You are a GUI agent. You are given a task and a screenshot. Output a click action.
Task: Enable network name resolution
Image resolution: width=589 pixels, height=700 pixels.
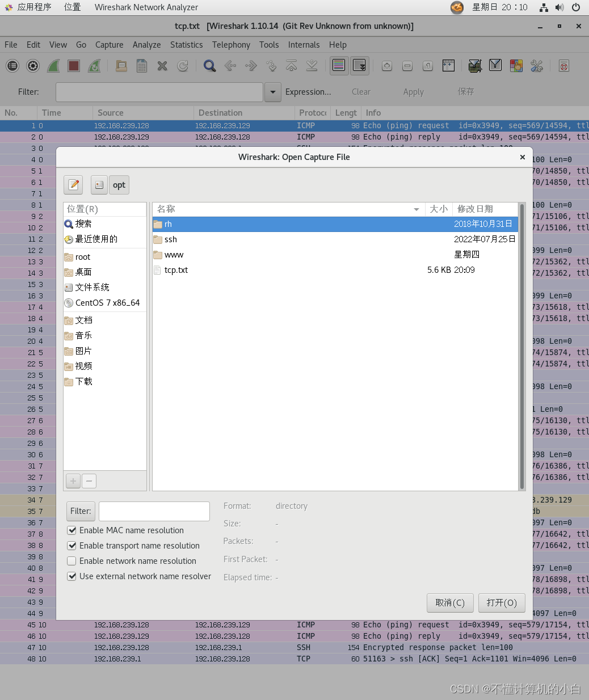[71, 561]
